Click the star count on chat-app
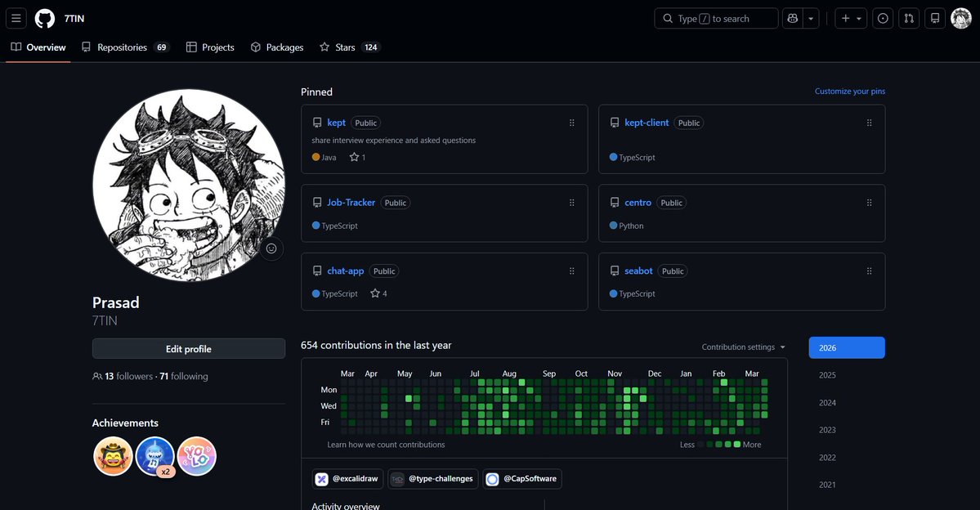The width and height of the screenshot is (980, 510). 378,293
